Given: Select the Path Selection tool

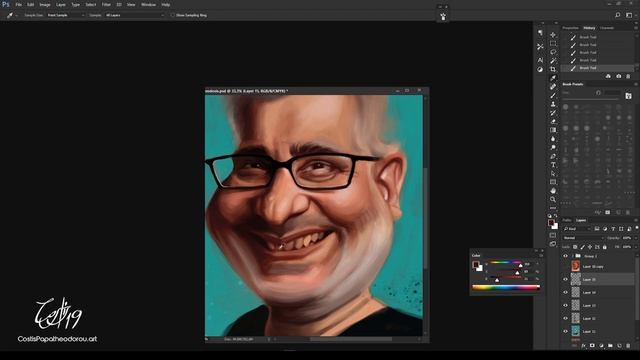Looking at the screenshot, I should coord(553,173).
